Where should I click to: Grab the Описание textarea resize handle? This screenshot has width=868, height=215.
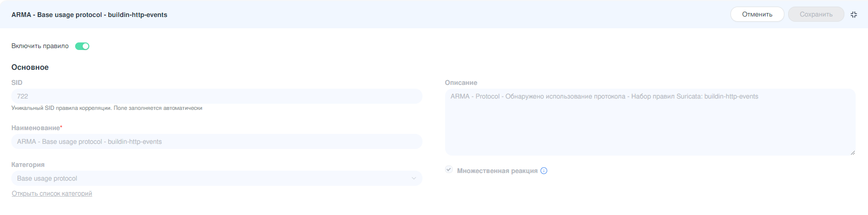click(x=852, y=152)
